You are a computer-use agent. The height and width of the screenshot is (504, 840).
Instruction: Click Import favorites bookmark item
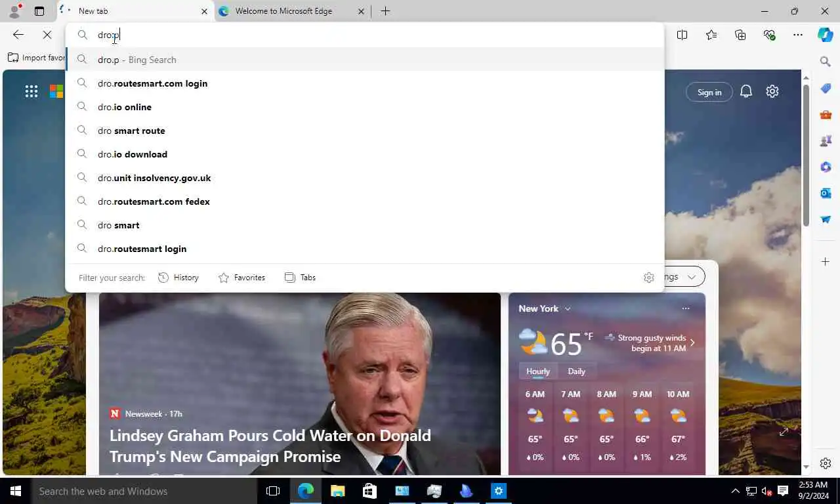tap(36, 58)
